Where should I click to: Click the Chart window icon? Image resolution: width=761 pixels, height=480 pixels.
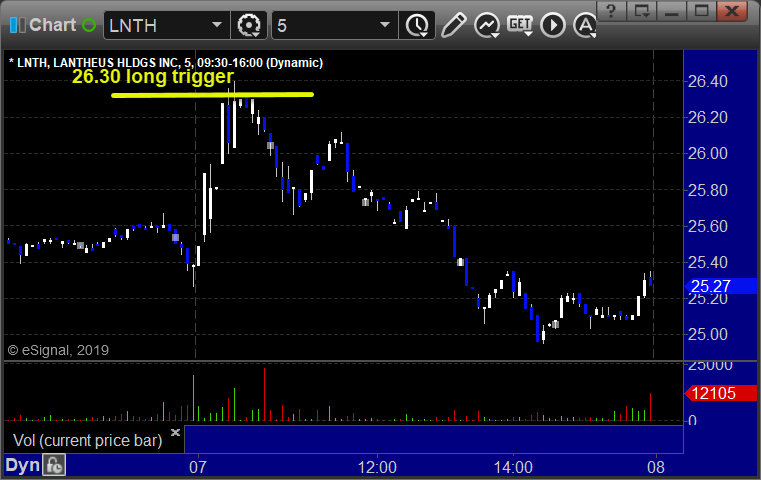click(x=17, y=25)
